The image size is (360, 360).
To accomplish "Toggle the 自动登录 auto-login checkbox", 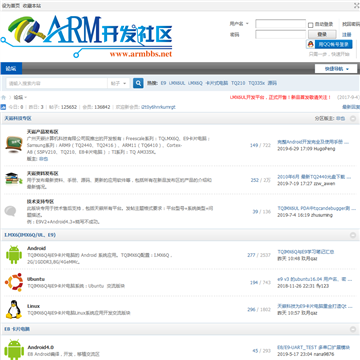I will point(310,25).
